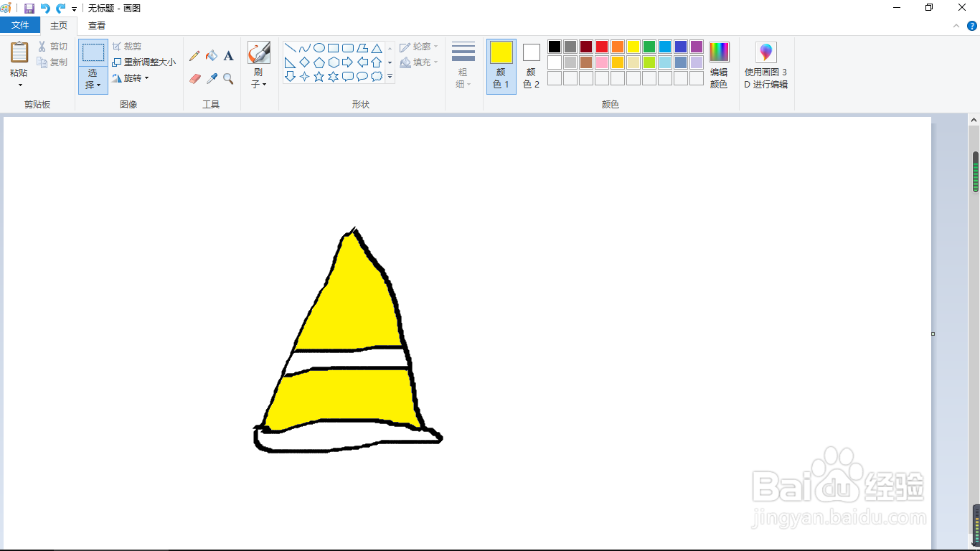Click the Undo arrow in title bar

tap(45, 8)
